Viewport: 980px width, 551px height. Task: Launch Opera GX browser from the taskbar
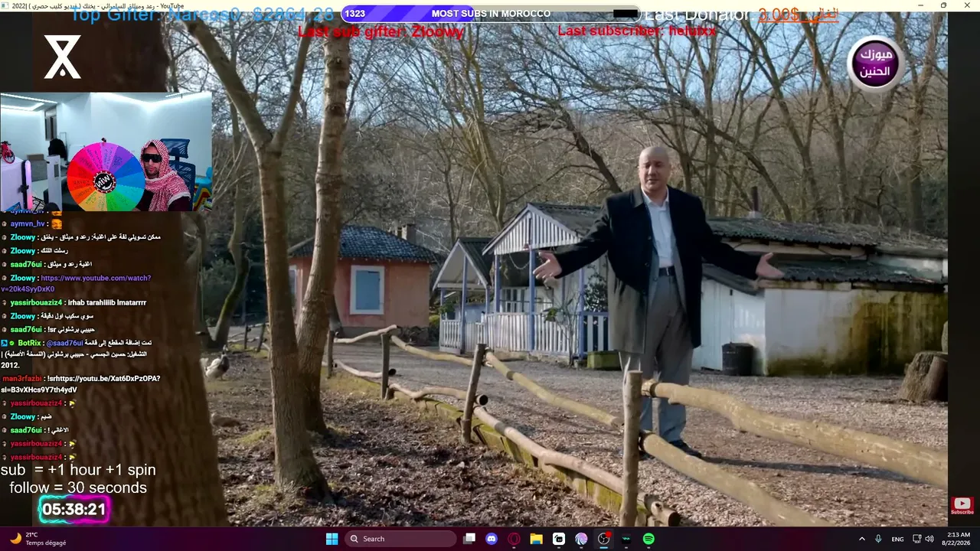[514, 539]
